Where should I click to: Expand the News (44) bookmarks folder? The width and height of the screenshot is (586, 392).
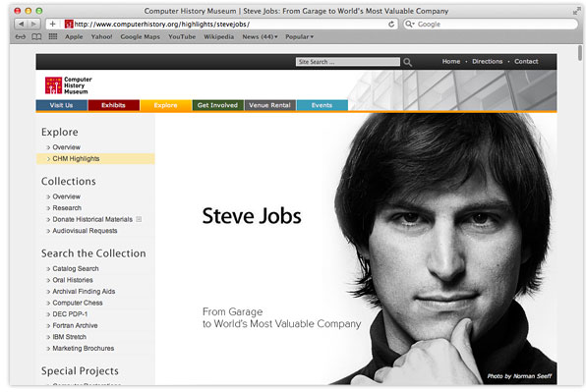260,36
